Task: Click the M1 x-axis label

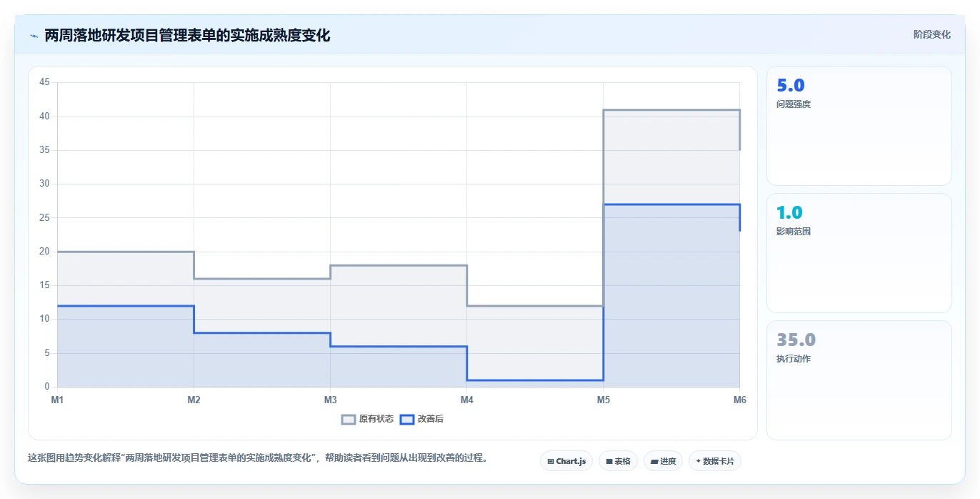Action: pyautogui.click(x=57, y=400)
